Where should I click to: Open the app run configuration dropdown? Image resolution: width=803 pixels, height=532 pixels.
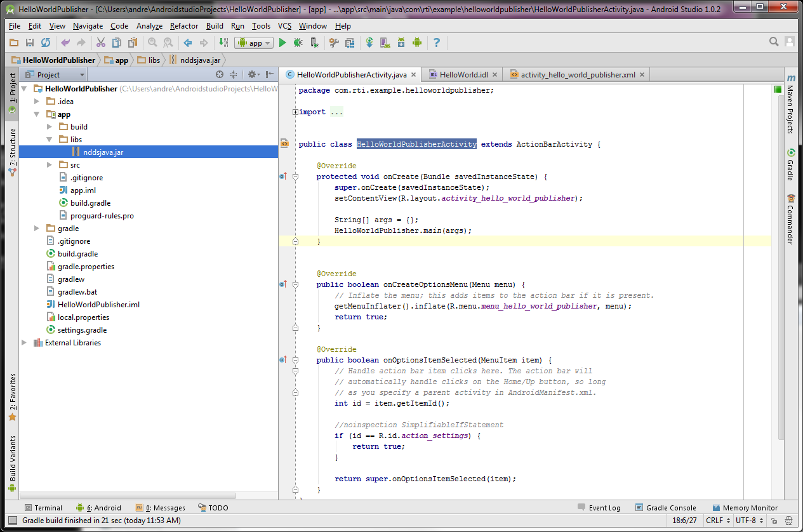(x=254, y=43)
